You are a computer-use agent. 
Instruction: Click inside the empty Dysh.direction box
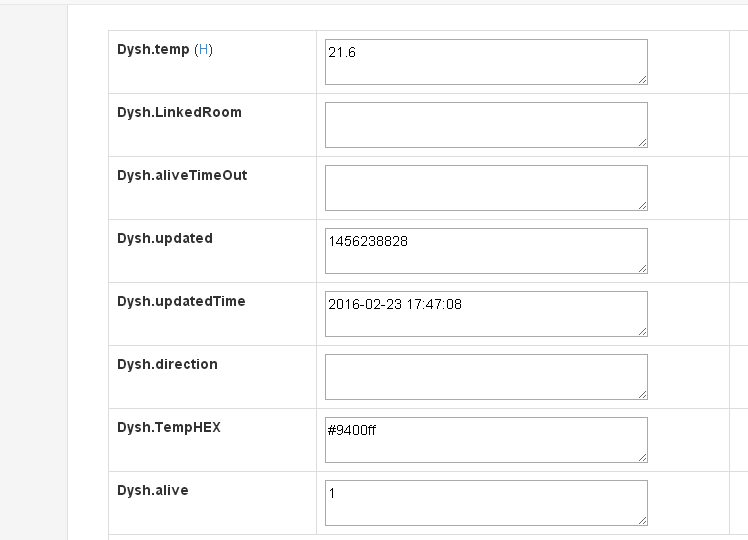[x=486, y=377]
